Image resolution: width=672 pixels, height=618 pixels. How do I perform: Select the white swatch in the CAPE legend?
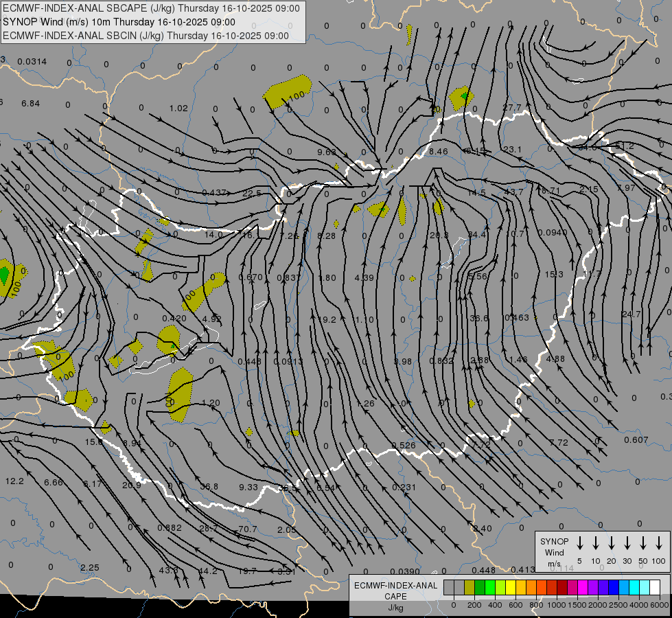coord(655,588)
